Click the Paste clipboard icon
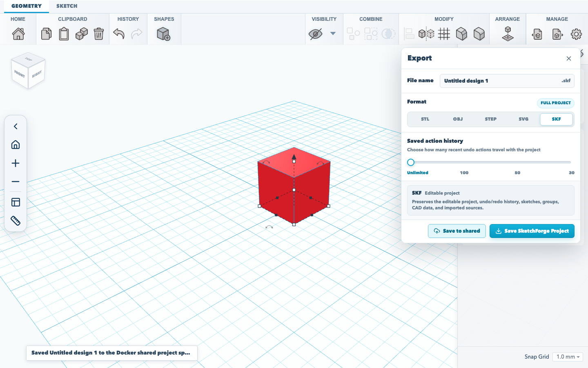Viewport: 588px width, 368px height. coord(64,34)
